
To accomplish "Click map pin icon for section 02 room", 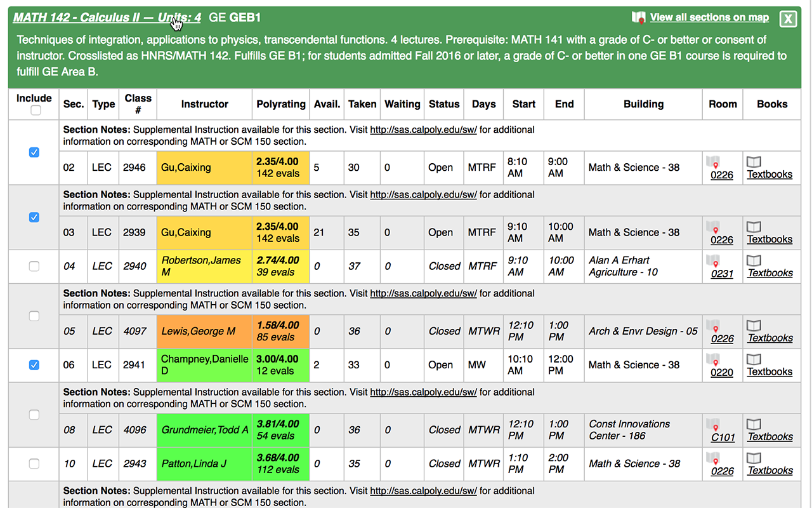I will click(714, 162).
